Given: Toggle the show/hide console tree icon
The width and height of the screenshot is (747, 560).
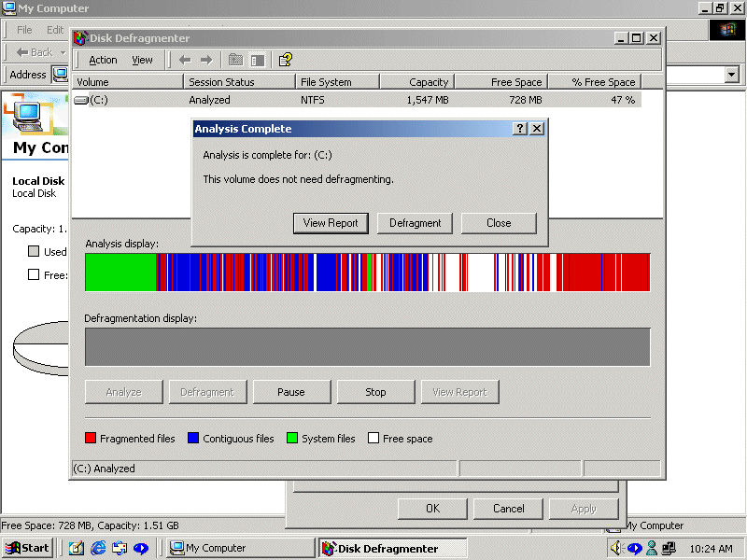Looking at the screenshot, I should tap(257, 60).
